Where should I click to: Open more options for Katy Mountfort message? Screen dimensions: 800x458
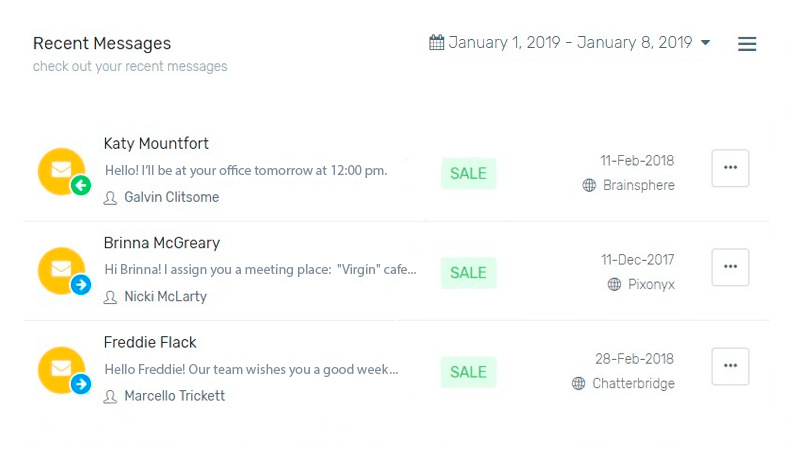click(x=730, y=168)
